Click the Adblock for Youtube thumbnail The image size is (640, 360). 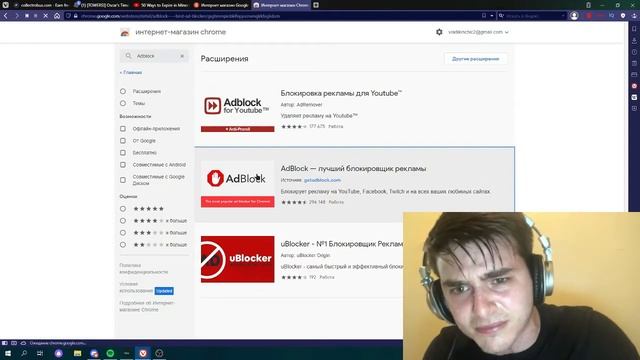pyautogui.click(x=238, y=109)
